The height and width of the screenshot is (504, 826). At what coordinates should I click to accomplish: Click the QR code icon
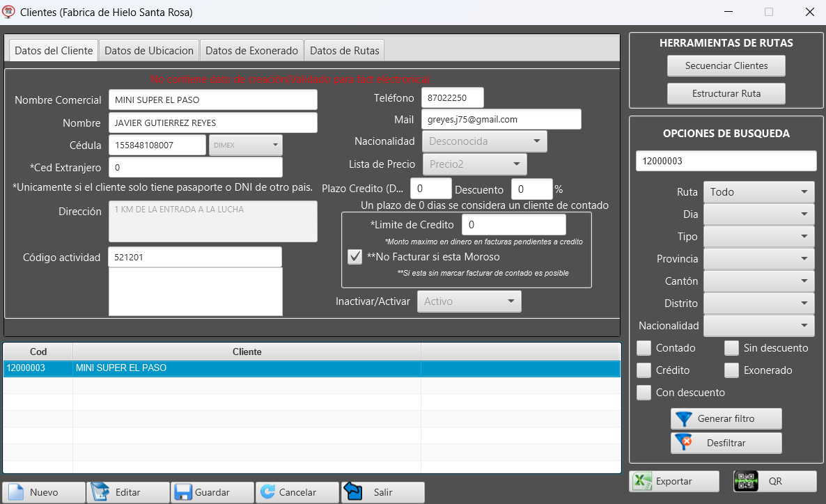coord(747,481)
